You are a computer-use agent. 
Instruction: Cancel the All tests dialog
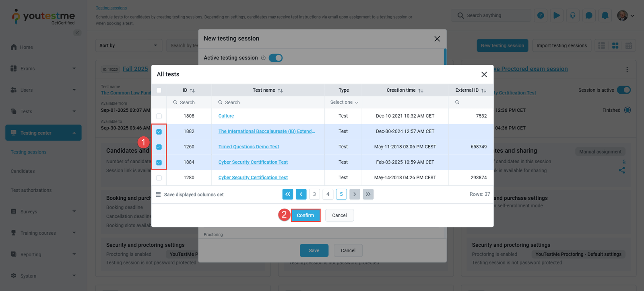(x=339, y=215)
